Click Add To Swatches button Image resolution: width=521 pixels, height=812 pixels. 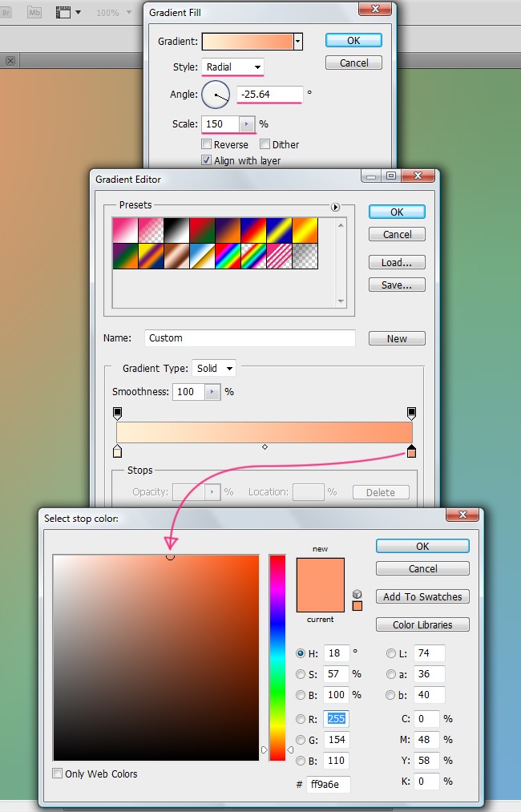coord(422,596)
